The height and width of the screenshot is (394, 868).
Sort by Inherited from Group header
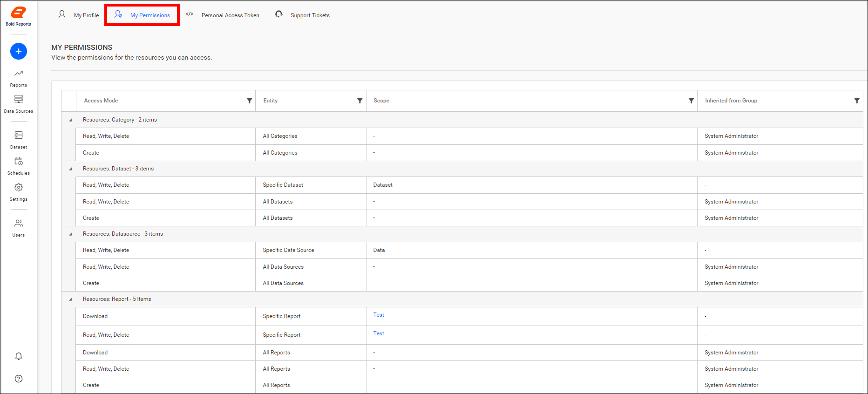[x=731, y=101]
